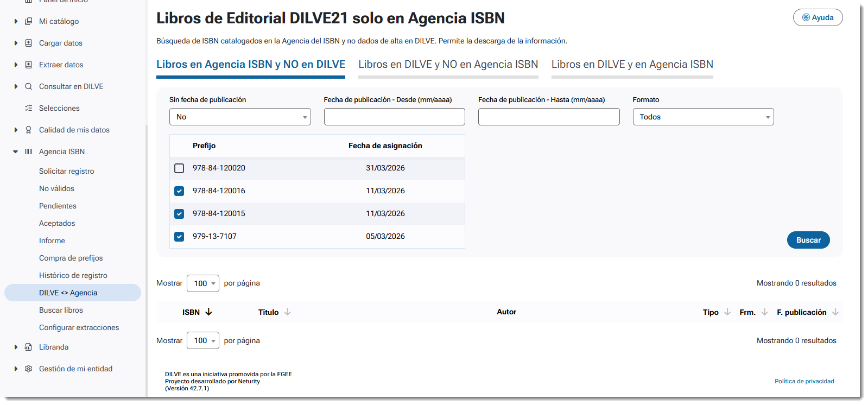Open the Formato dropdown set to Todos

pos(703,117)
